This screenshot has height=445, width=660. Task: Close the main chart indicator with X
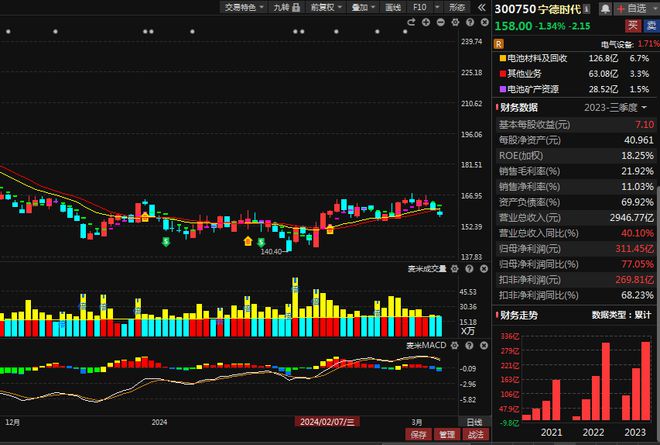click(x=484, y=22)
